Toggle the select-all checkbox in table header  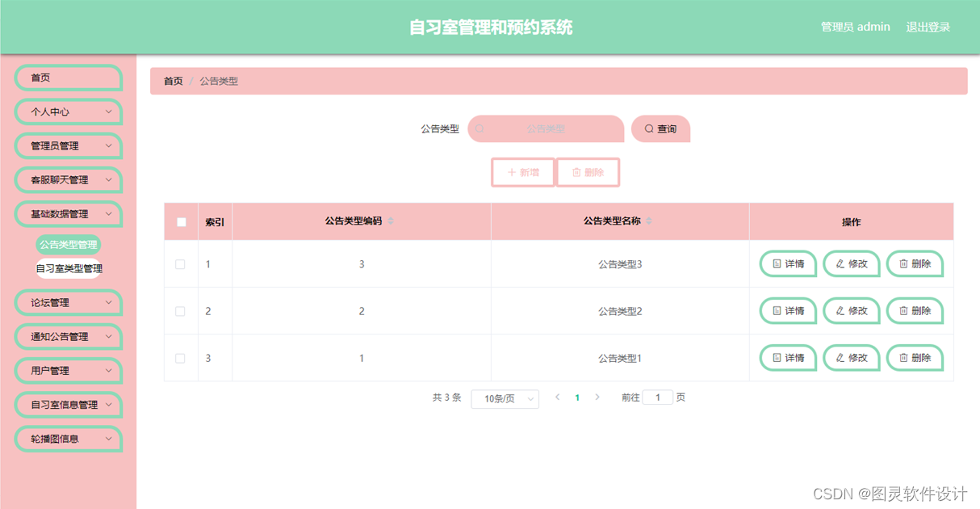coord(181,221)
